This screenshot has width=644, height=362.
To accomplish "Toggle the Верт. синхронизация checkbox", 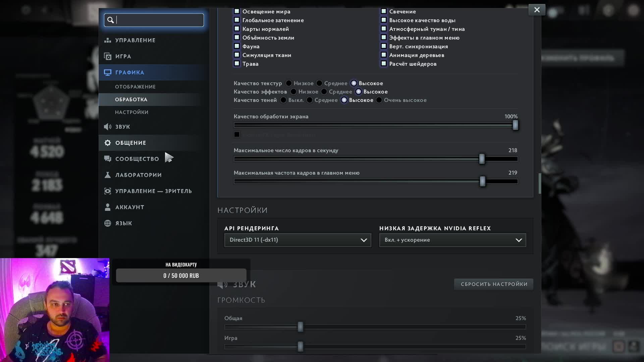I will click(x=384, y=46).
